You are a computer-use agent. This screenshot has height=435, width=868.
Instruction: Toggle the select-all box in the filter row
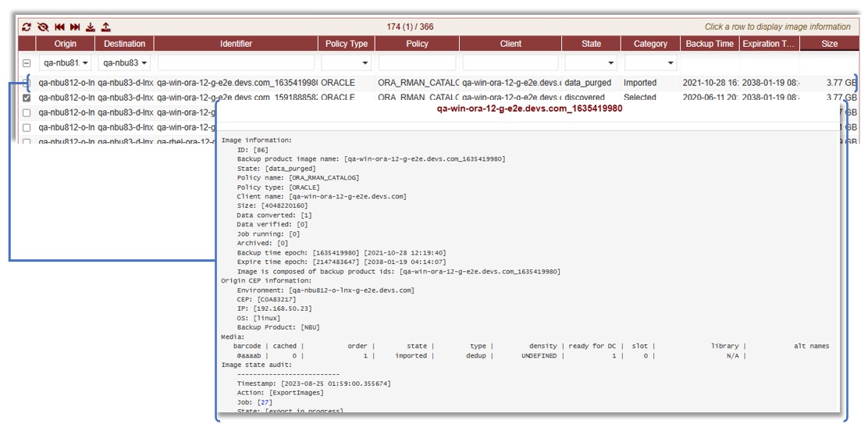[x=27, y=63]
